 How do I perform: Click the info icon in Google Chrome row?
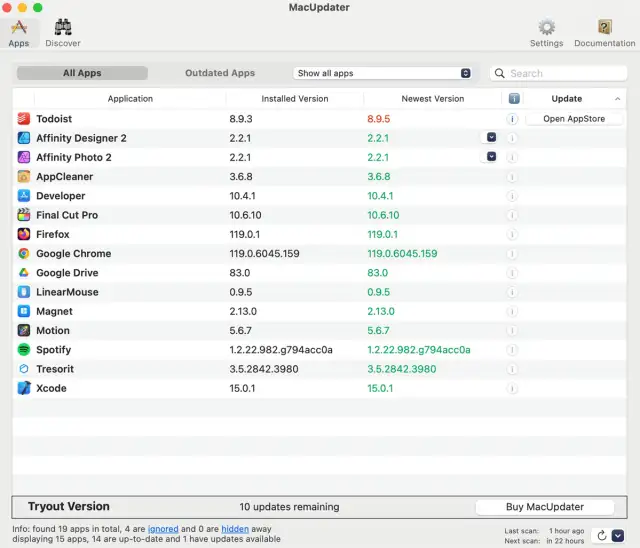(x=512, y=254)
